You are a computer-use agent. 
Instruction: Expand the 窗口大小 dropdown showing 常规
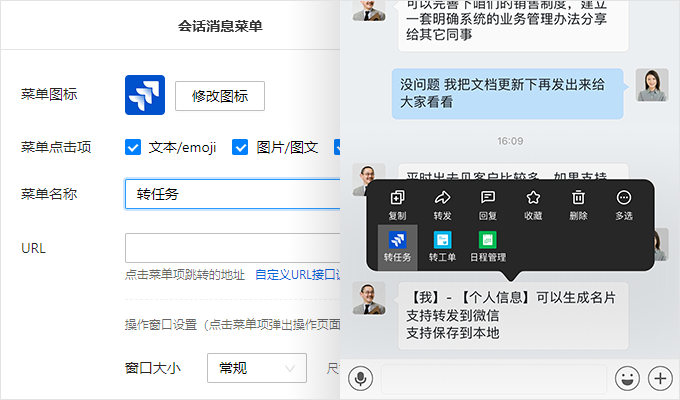click(256, 368)
